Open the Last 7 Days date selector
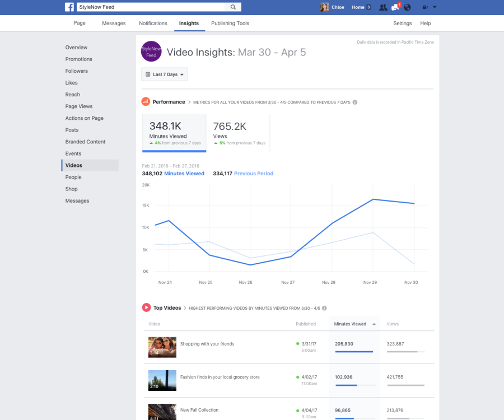The image size is (504, 420). point(164,74)
